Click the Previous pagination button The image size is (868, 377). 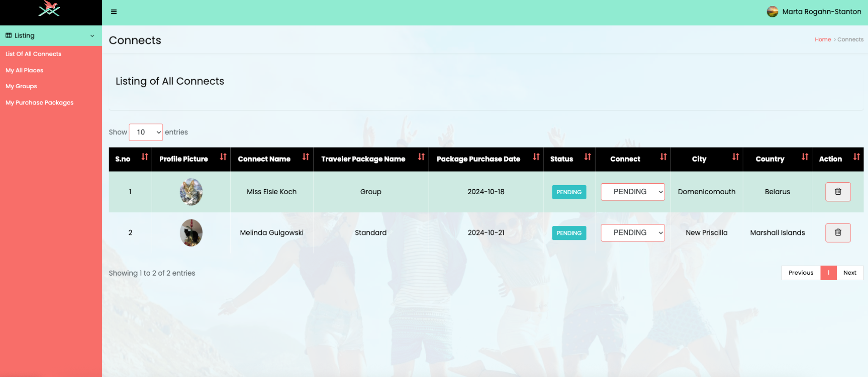click(800, 272)
